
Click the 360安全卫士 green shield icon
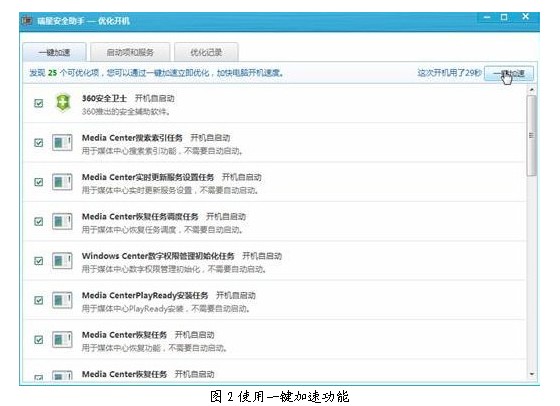tap(63, 103)
